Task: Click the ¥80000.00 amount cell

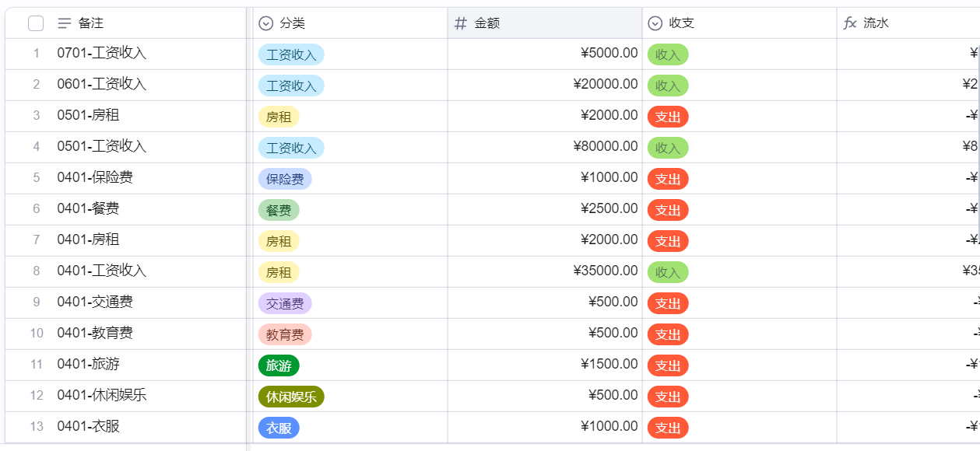Action: pos(605,146)
